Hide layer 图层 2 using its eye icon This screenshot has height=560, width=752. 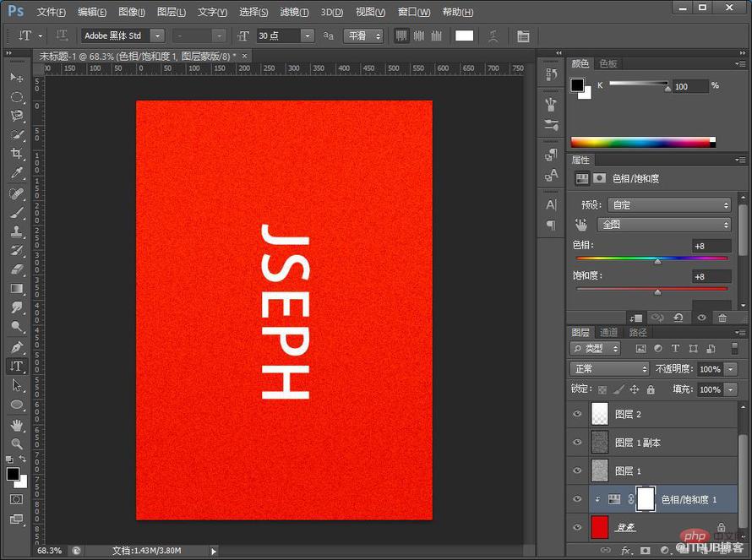(x=577, y=413)
